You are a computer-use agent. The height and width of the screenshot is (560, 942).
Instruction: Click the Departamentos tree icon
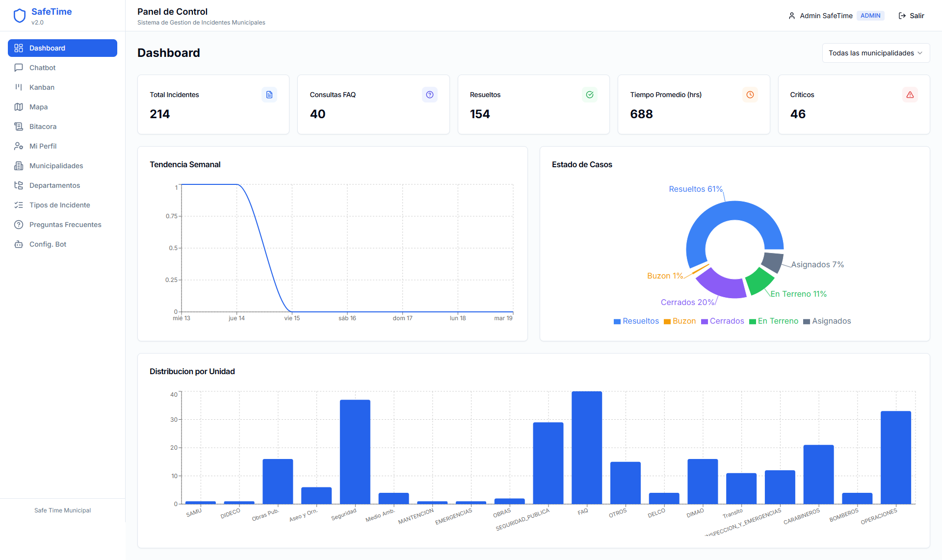pyautogui.click(x=19, y=185)
